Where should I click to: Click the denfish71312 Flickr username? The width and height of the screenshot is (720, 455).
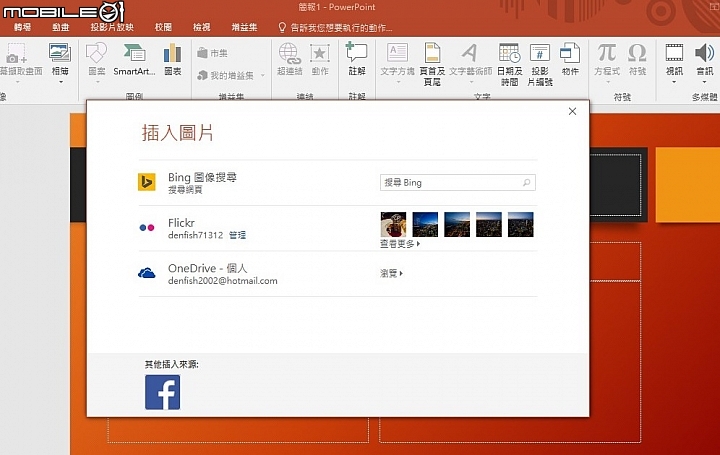(x=196, y=235)
